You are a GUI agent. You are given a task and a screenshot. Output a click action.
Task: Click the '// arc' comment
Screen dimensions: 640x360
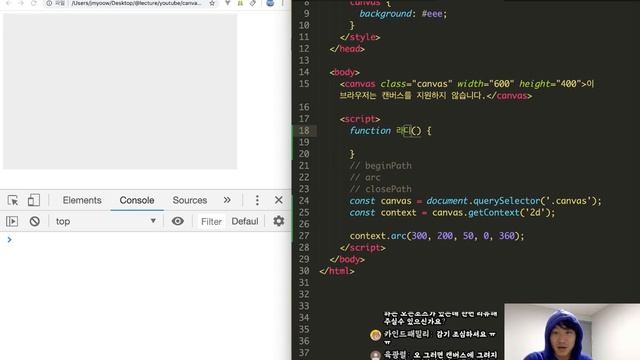point(365,178)
